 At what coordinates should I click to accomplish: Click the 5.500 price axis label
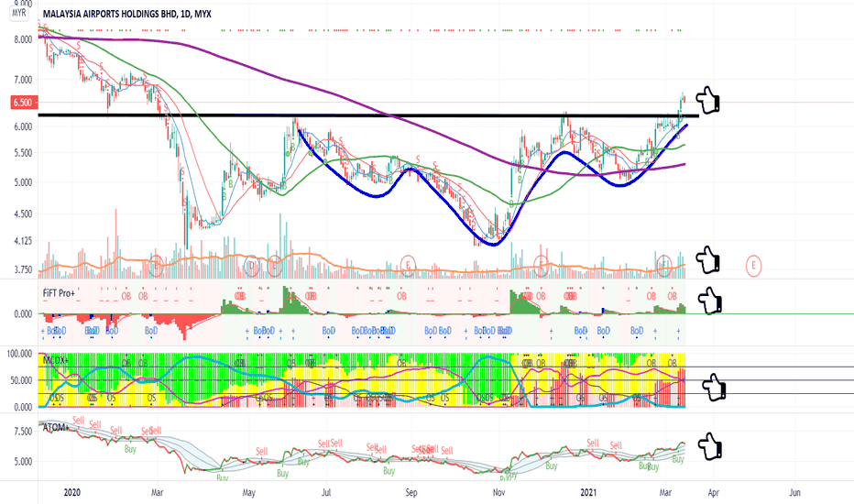point(24,153)
